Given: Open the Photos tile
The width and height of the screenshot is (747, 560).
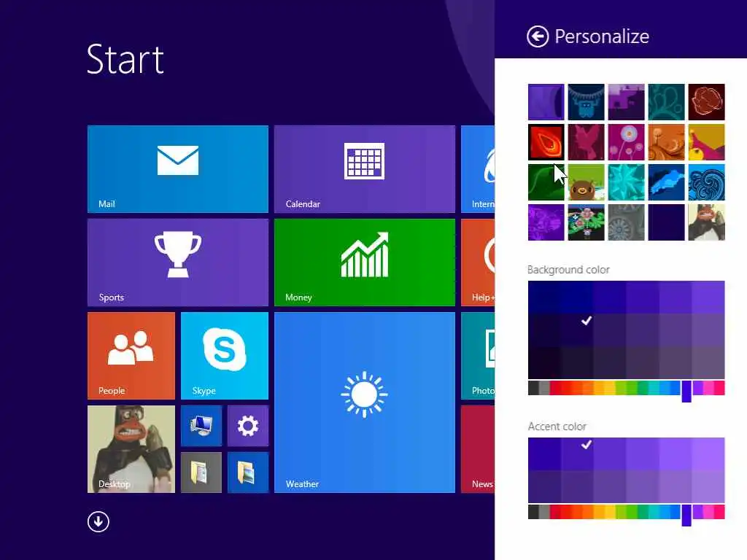Looking at the screenshot, I should 478,356.
